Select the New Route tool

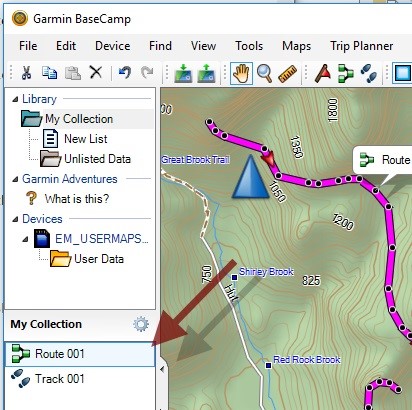346,73
